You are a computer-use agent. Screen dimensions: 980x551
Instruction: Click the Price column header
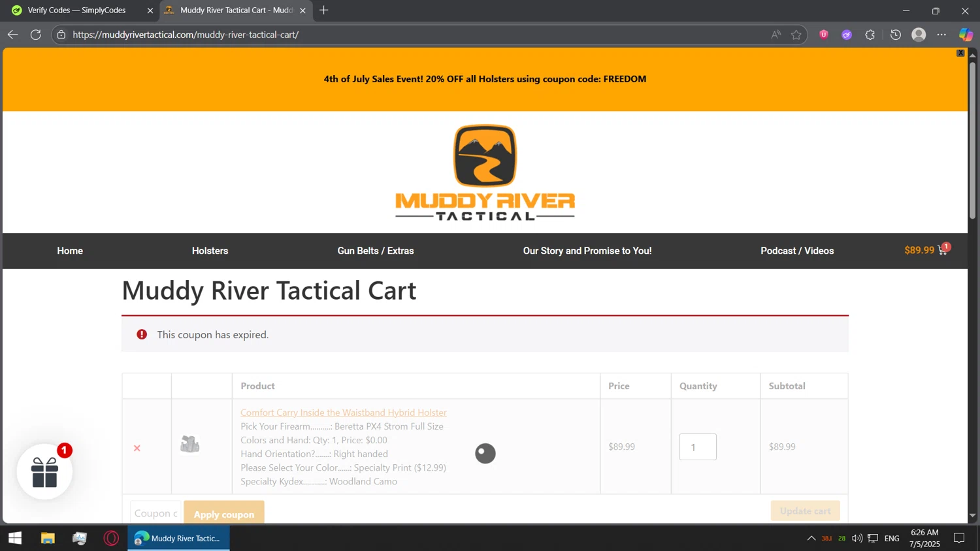pyautogui.click(x=619, y=386)
